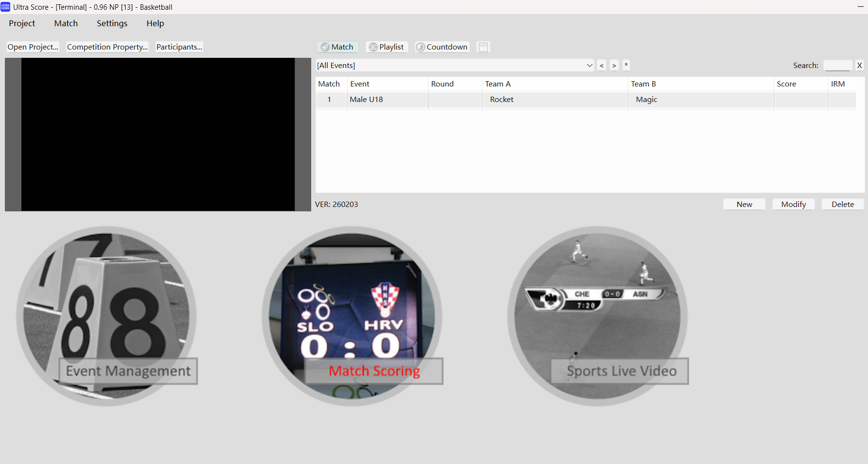Screen dimensions: 868x464
Task: Switch to the Playlist tab
Action: [x=387, y=47]
